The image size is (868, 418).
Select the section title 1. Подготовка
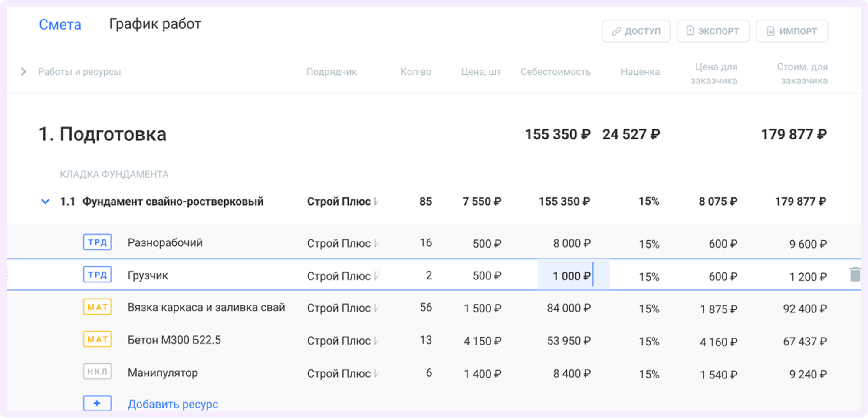tap(102, 134)
